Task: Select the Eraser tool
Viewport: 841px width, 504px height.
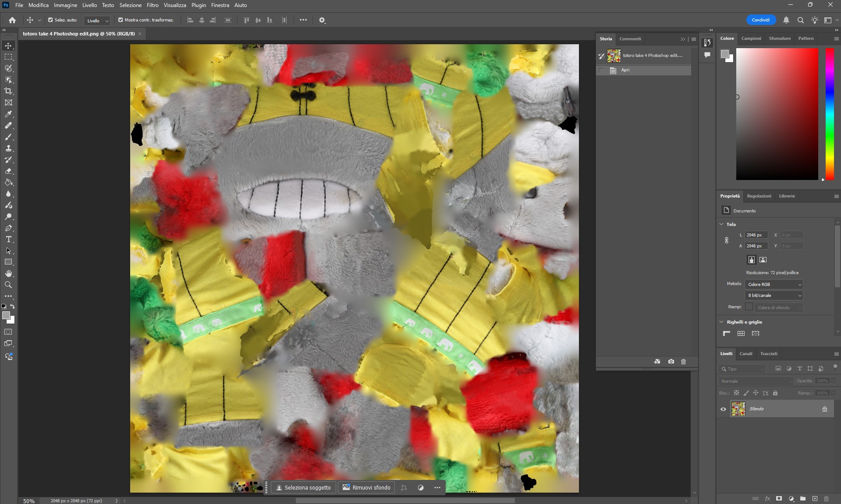Action: [x=8, y=171]
